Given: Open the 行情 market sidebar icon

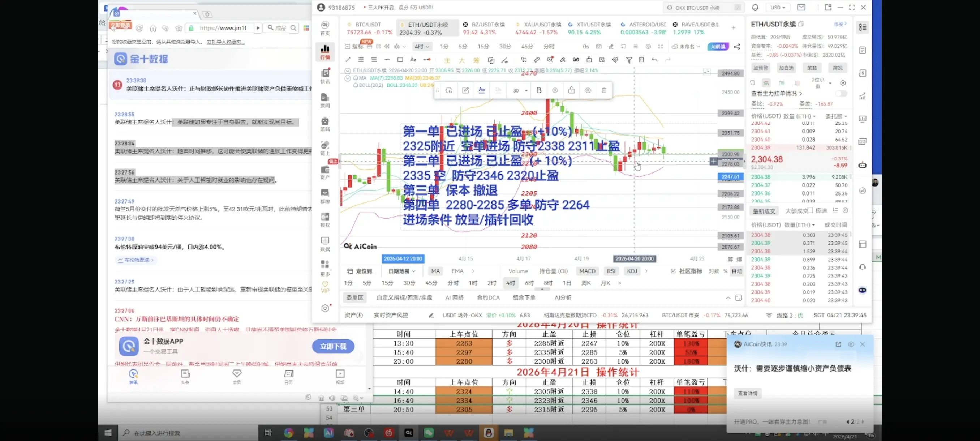Looking at the screenshot, I should pos(325,51).
